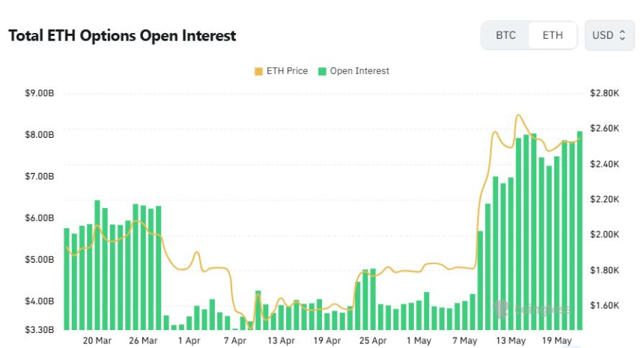Toggle the Open Interest green legend square
The image size is (644, 348).
pyautogui.click(x=322, y=71)
